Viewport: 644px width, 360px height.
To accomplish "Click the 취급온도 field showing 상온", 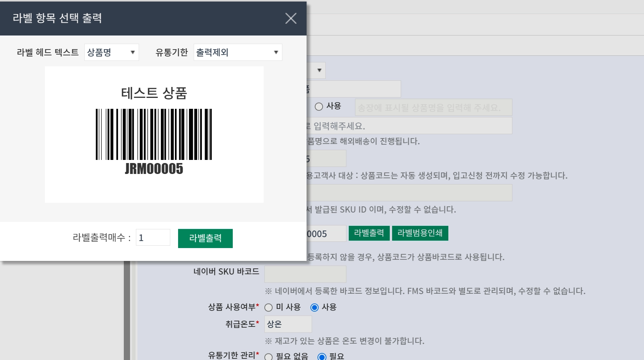I will click(x=288, y=324).
